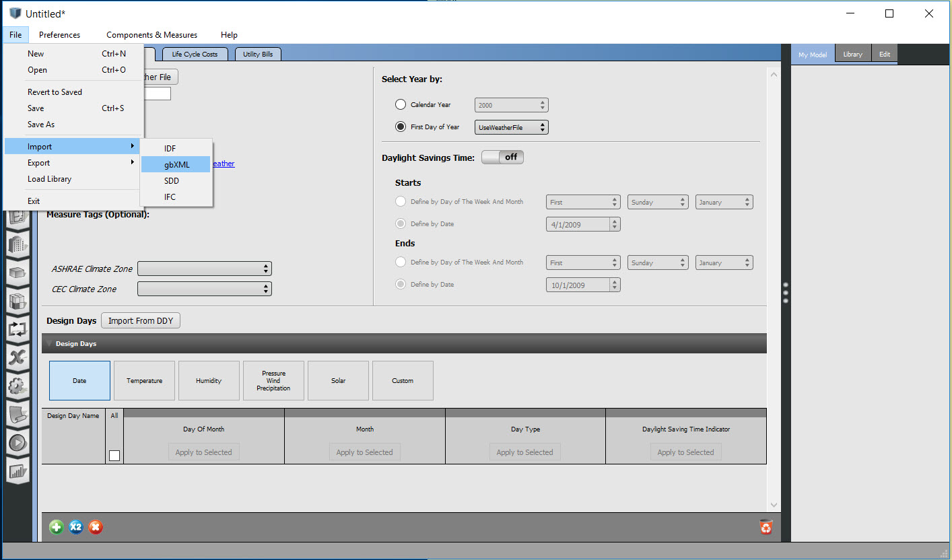Select the Measures scroll icon in sidebar
Viewport: 952px width, 560px height.
tap(18, 414)
